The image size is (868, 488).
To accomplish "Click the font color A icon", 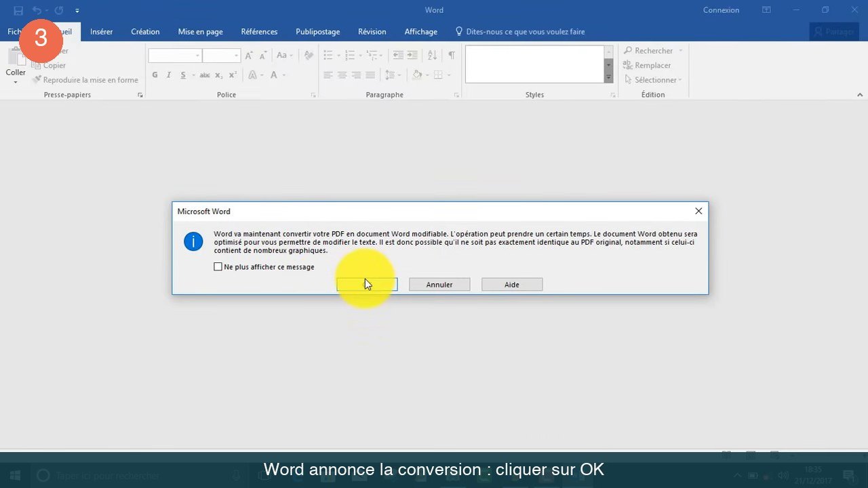I will tap(274, 75).
